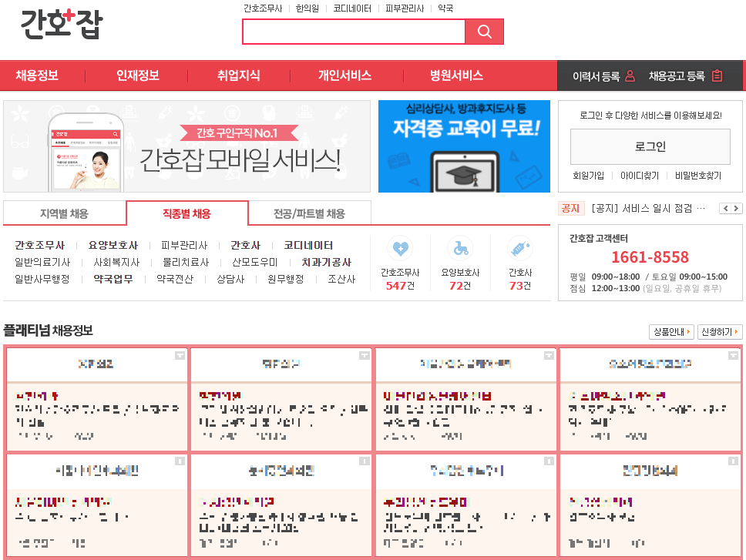Click the 코디네이터 keyword above search
746x560 pixels.
click(x=352, y=8)
